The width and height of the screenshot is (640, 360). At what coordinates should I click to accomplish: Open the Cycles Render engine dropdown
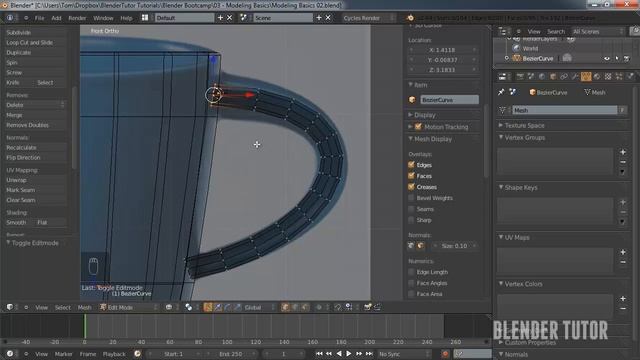click(x=367, y=18)
